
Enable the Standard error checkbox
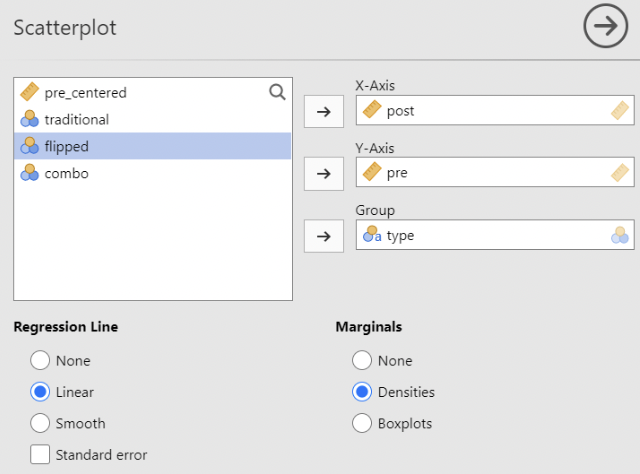pos(41,455)
